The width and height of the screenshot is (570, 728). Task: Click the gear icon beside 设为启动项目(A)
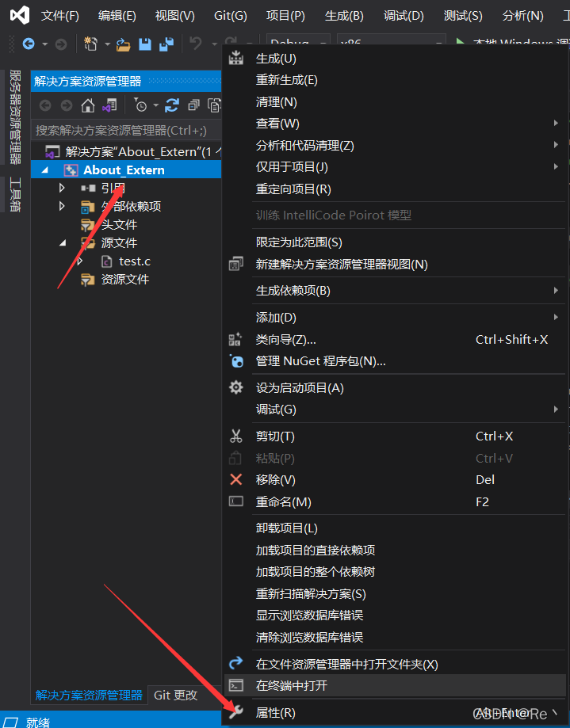click(236, 387)
